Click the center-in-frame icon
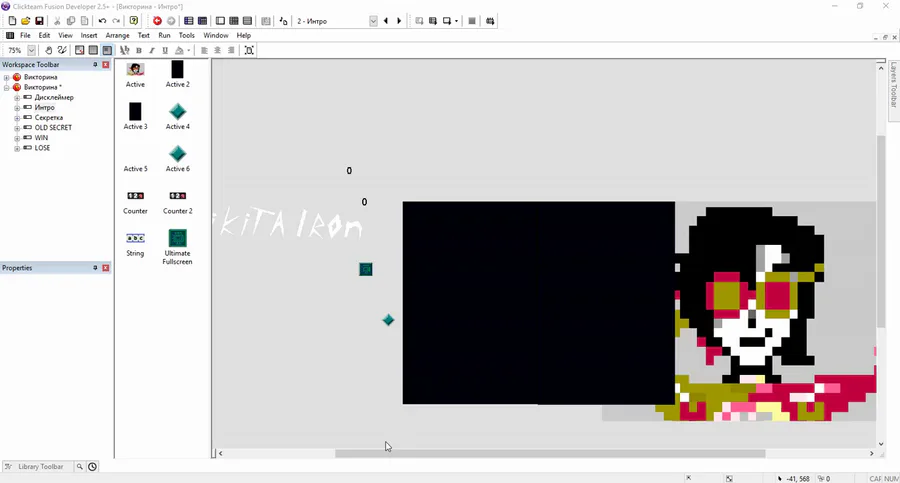 [x=249, y=51]
